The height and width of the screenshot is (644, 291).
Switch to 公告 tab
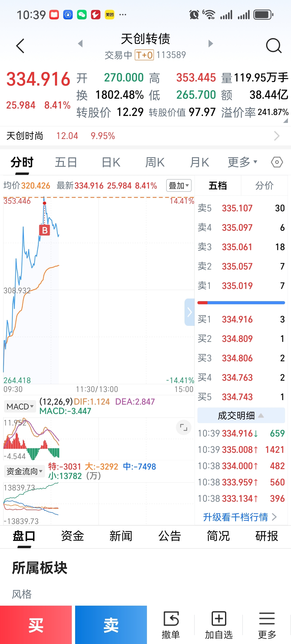point(170,536)
